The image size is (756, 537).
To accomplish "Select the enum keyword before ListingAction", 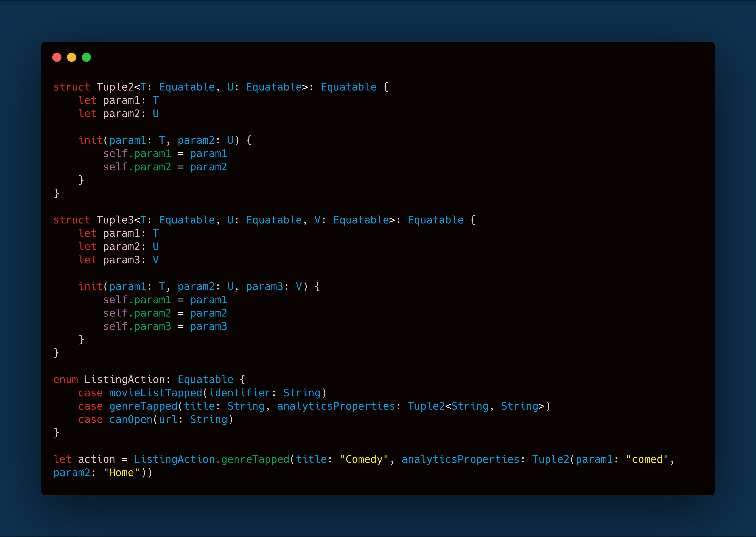I will [x=65, y=379].
